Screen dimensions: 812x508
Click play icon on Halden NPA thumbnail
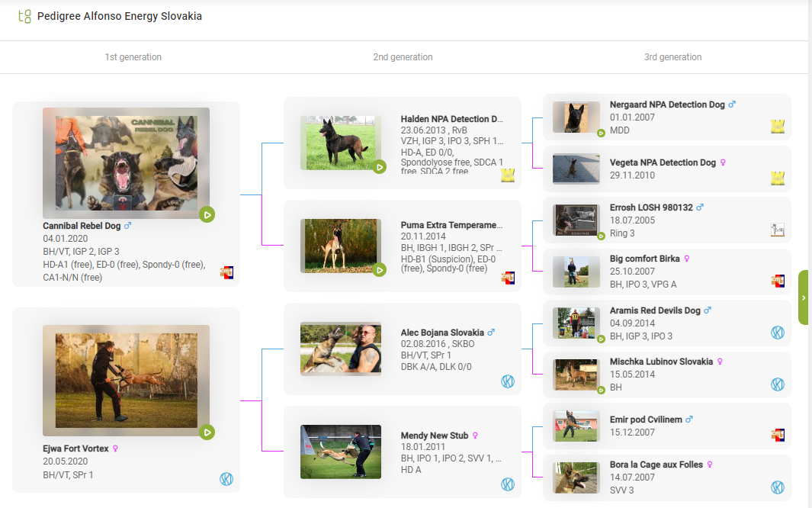point(379,166)
